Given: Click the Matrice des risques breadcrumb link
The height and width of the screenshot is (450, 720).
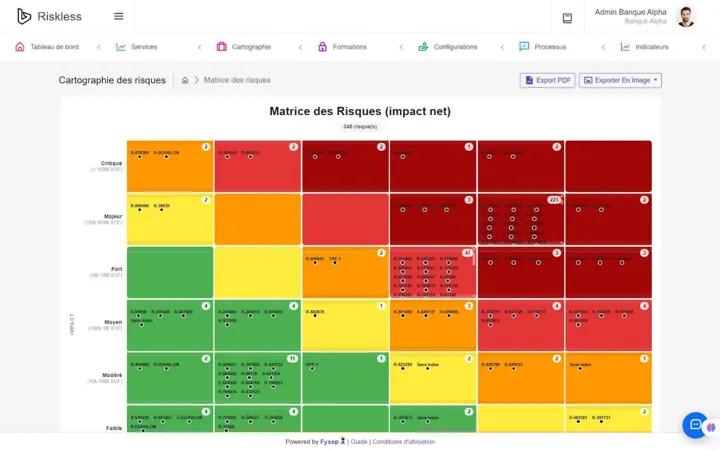Looking at the screenshot, I should pyautogui.click(x=237, y=80).
